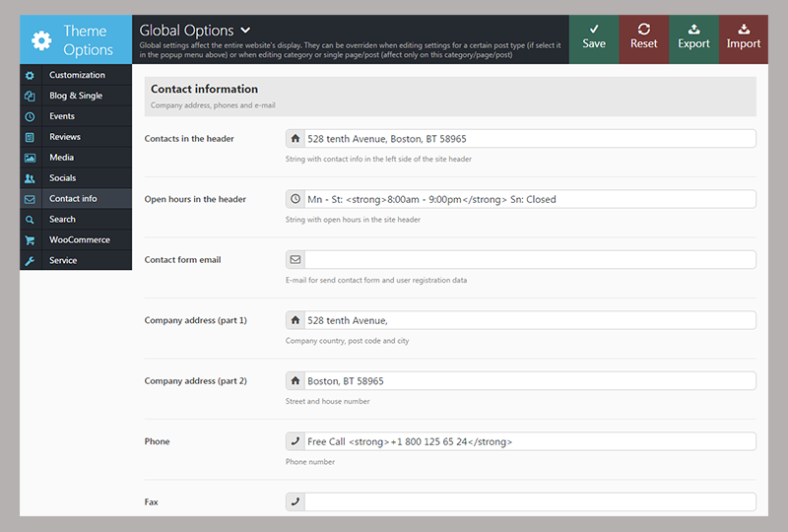Export the theme settings

tap(693, 39)
